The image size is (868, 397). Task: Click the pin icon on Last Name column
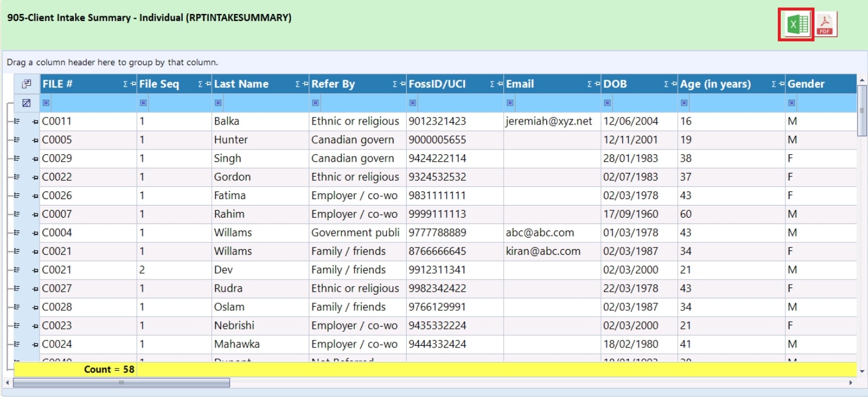click(305, 84)
